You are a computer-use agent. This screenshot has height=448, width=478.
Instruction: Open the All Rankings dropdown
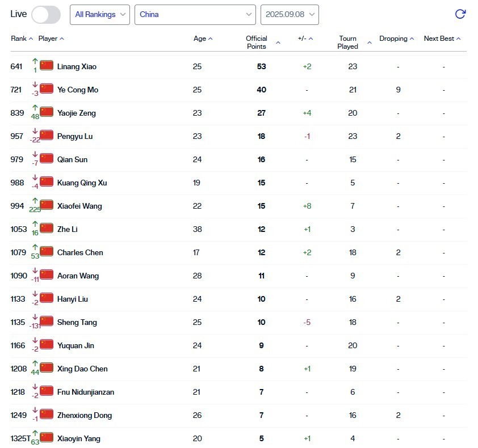coord(99,15)
